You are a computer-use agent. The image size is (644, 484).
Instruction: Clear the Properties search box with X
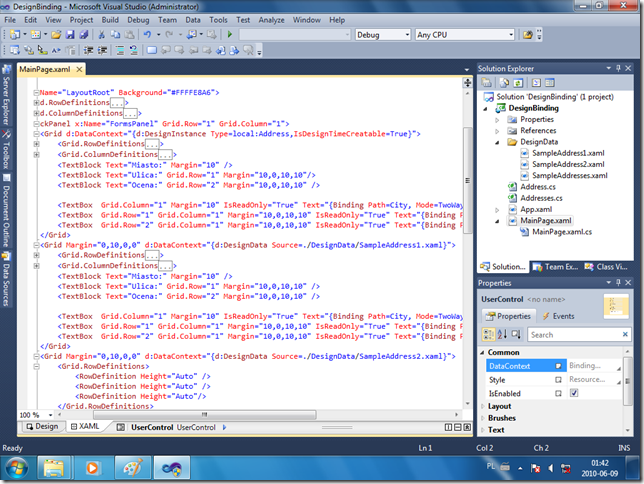[625, 334]
